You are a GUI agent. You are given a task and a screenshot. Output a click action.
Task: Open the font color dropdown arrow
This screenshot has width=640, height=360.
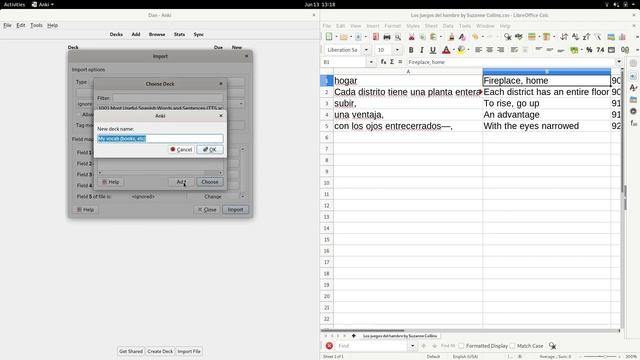pos(453,50)
